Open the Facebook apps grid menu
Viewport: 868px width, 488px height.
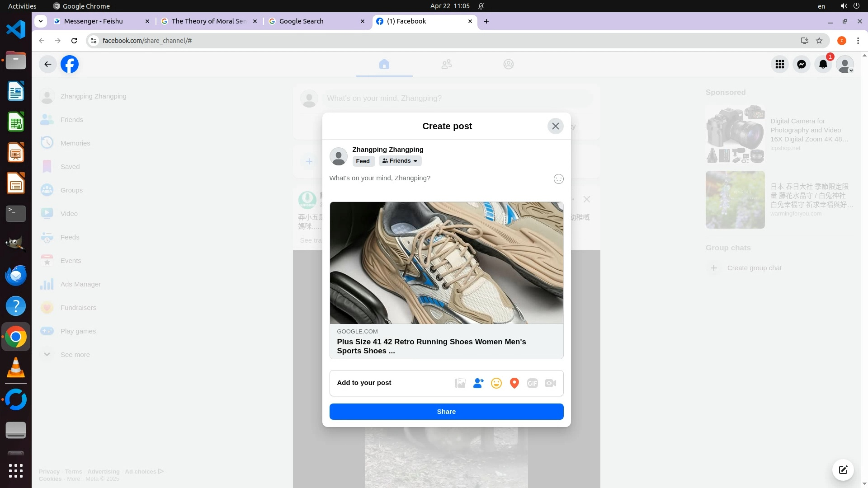(x=780, y=64)
